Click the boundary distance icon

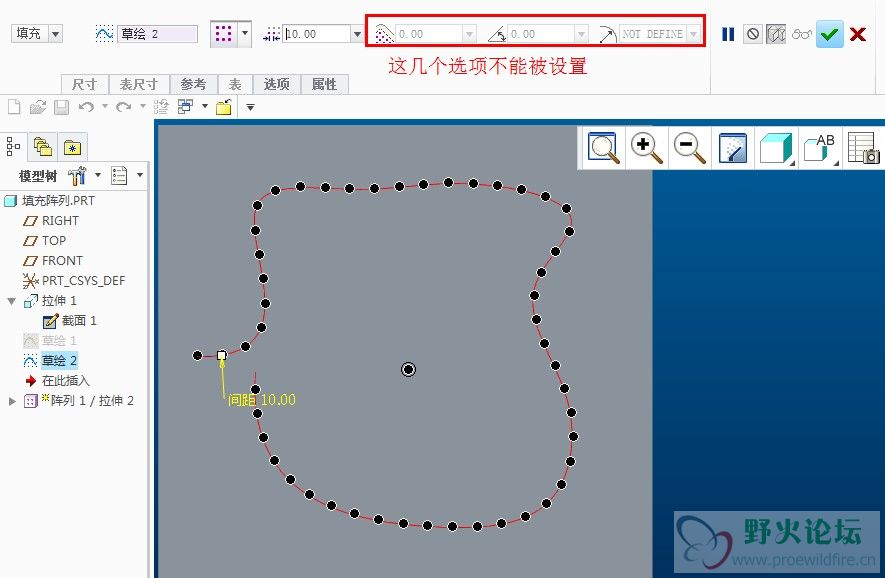tap(384, 34)
